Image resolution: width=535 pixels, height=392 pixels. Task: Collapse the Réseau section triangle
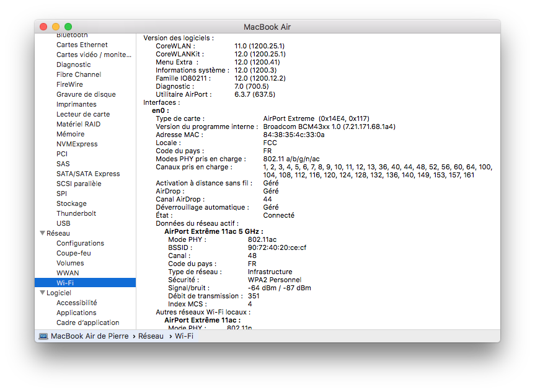click(42, 233)
